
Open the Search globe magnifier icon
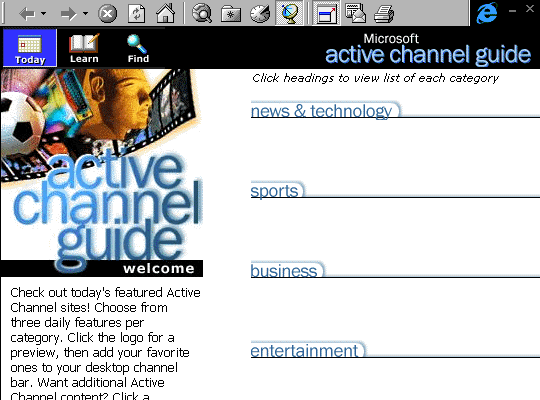[202, 14]
